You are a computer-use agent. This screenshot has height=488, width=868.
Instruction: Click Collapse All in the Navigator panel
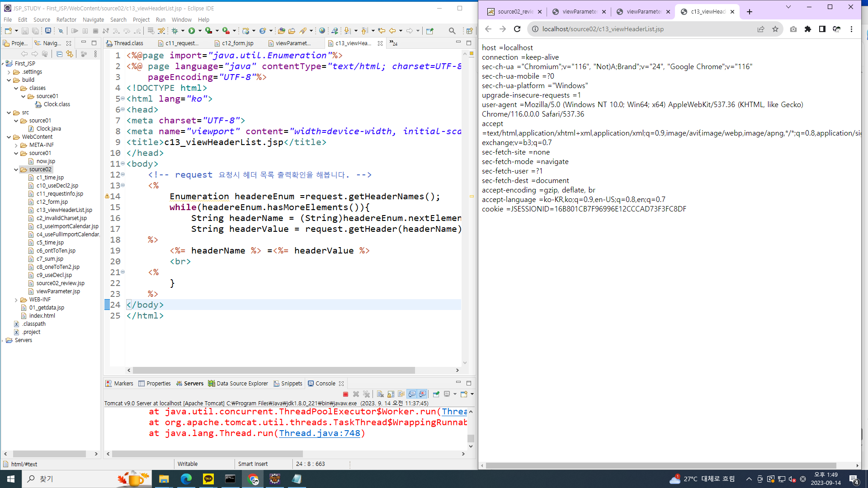59,54
